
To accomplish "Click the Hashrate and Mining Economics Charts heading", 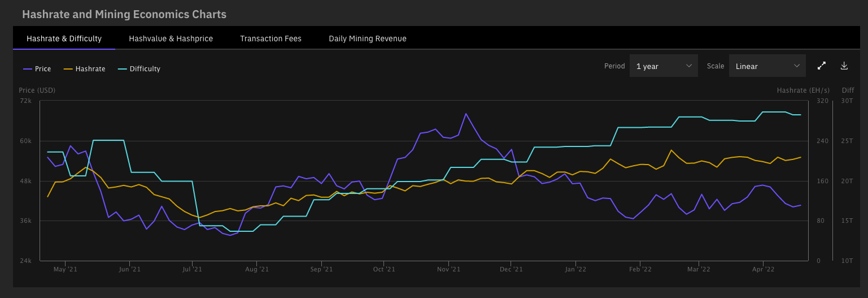I will click(124, 14).
